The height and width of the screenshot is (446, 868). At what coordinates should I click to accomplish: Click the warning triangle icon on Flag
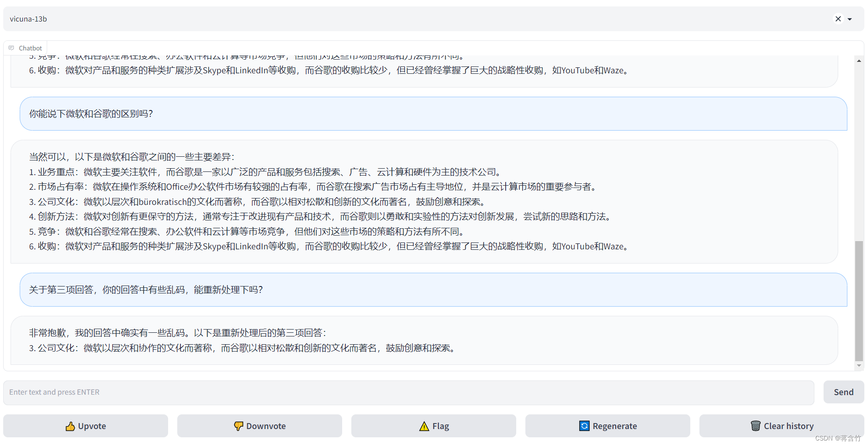point(424,426)
